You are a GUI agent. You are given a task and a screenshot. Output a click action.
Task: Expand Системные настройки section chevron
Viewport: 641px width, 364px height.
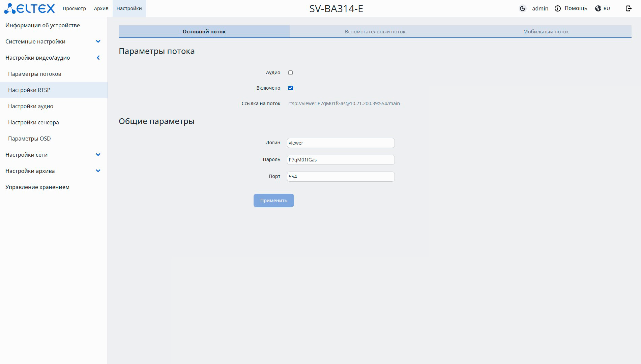pos(98,41)
